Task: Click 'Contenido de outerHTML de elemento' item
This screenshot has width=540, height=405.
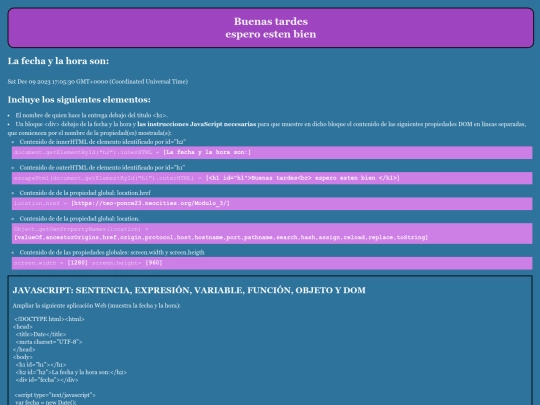Action: (102, 168)
